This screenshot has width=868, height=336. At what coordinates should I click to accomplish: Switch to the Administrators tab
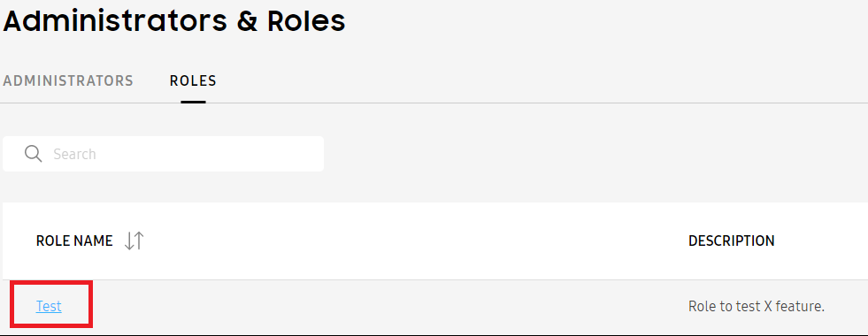pos(68,80)
